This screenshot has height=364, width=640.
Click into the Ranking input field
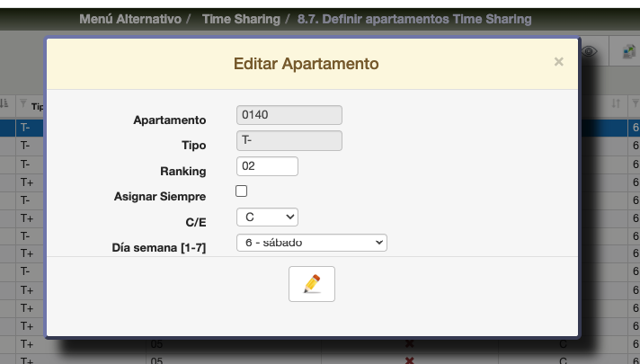267,166
